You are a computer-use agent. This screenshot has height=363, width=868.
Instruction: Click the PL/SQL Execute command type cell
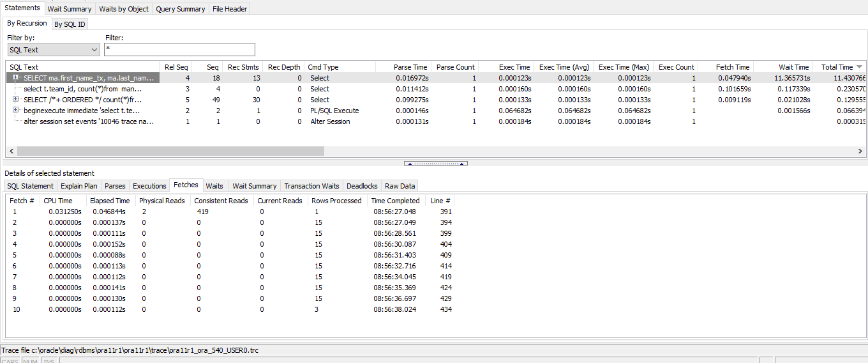333,111
